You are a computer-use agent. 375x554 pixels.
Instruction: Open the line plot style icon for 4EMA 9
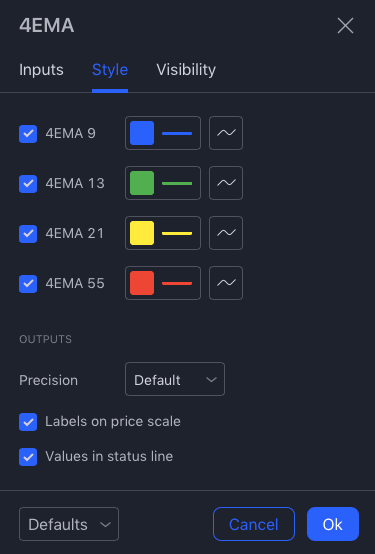(226, 133)
